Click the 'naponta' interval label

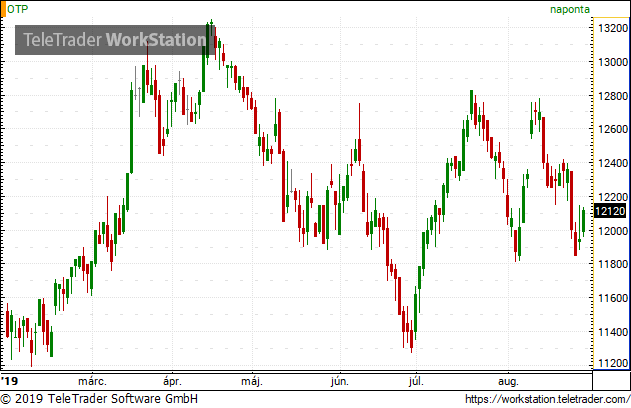569,9
